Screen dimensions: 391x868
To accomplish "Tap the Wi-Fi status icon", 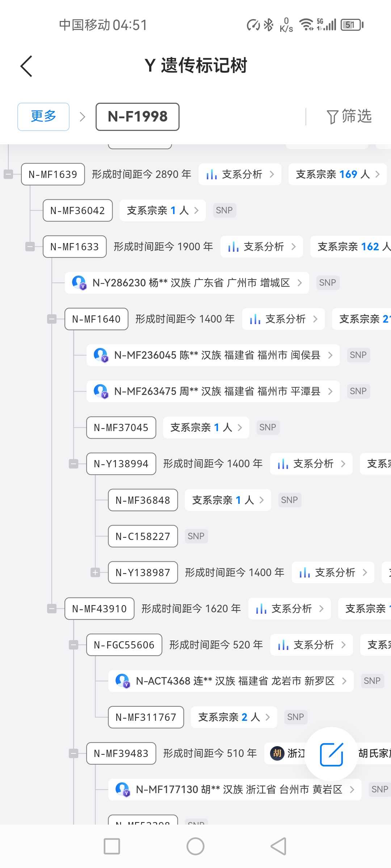I will [x=306, y=25].
